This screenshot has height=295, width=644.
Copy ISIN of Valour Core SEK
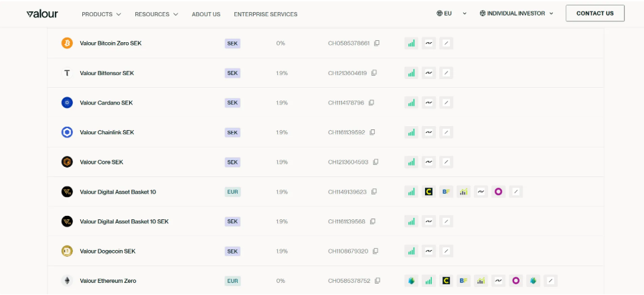(376, 162)
